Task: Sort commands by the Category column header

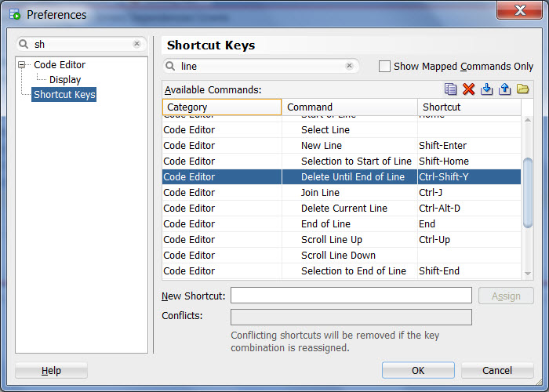Action: 222,107
